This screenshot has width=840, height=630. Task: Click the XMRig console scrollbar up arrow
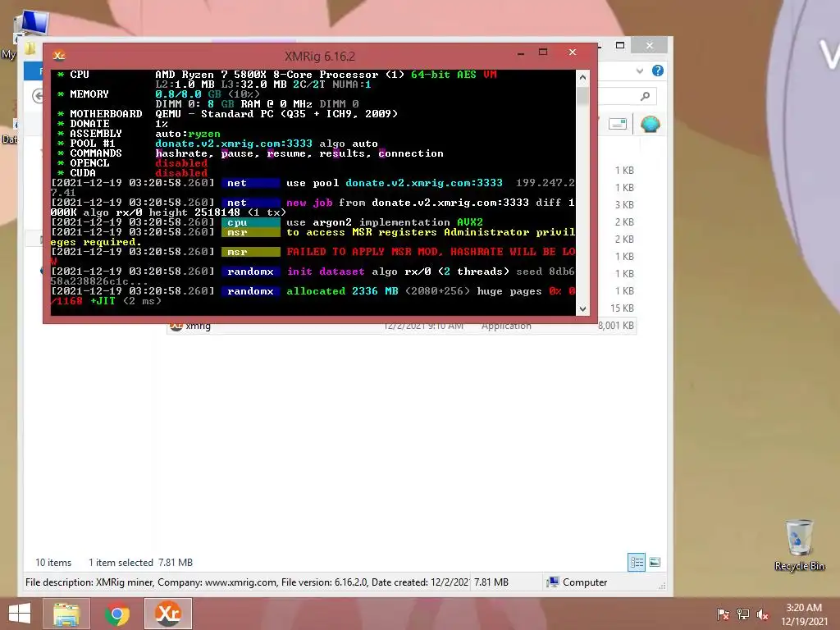[x=582, y=77]
